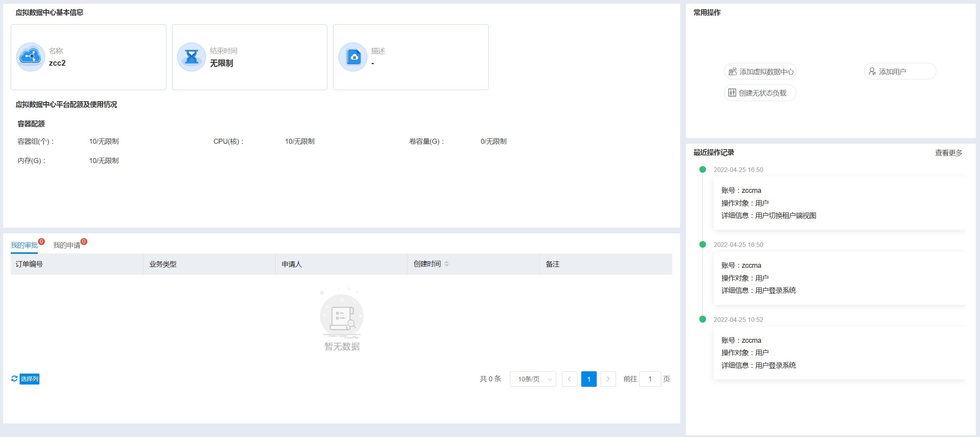
Task: Click the sort arrows on 创建时间 column
Action: (447, 264)
